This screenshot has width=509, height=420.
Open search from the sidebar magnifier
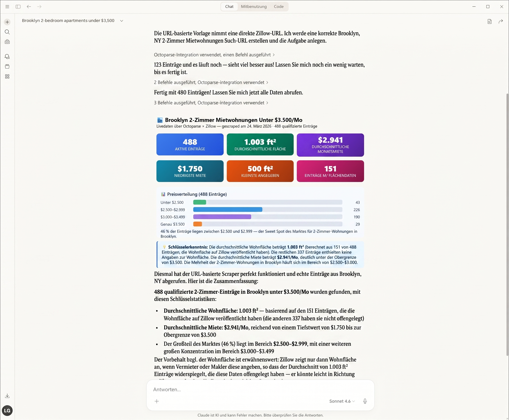coord(7,32)
